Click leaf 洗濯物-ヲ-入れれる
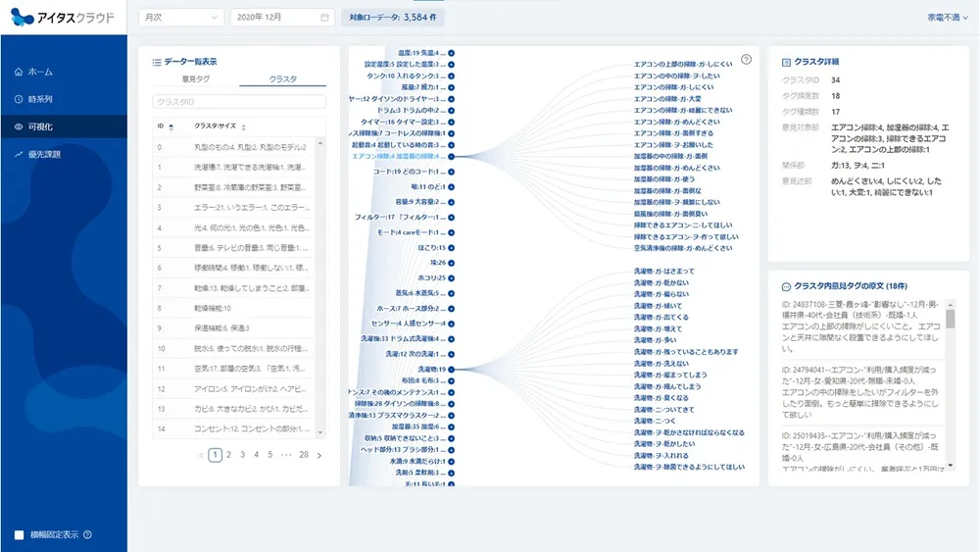This screenshot has width=980, height=552. click(661, 456)
